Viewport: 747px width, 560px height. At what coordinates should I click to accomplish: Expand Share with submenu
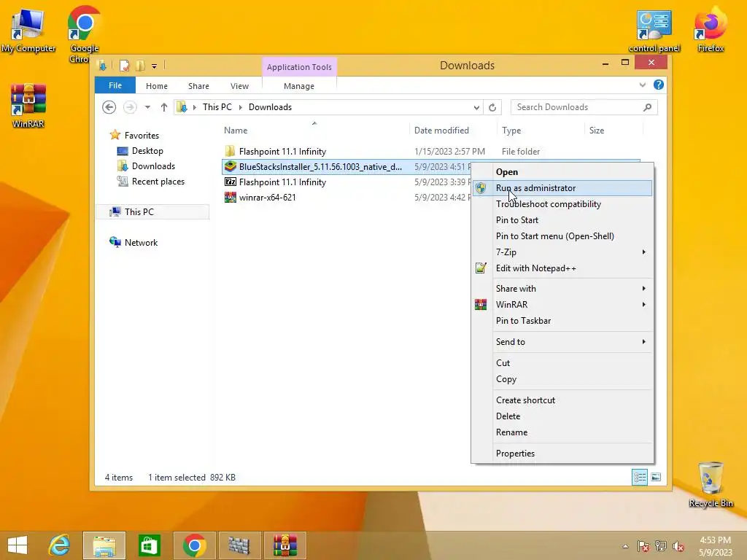(562, 289)
